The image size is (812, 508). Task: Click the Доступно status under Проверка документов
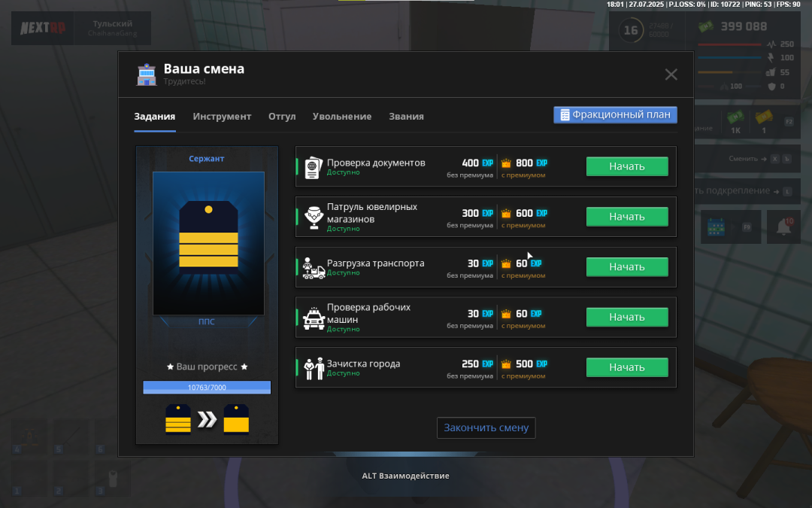tap(343, 172)
